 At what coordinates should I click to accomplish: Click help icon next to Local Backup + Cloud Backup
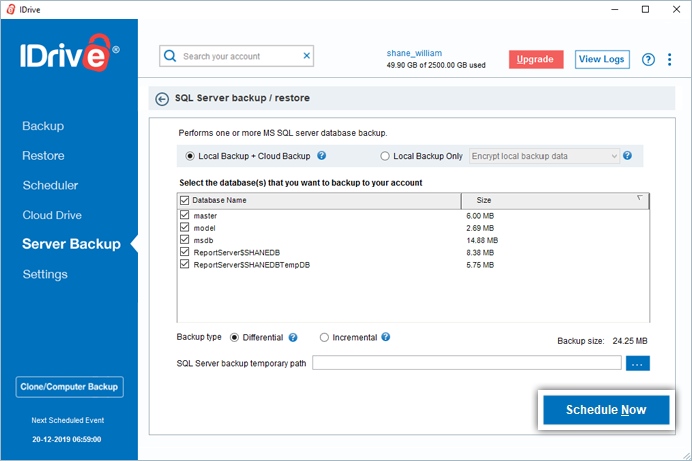[x=322, y=155]
